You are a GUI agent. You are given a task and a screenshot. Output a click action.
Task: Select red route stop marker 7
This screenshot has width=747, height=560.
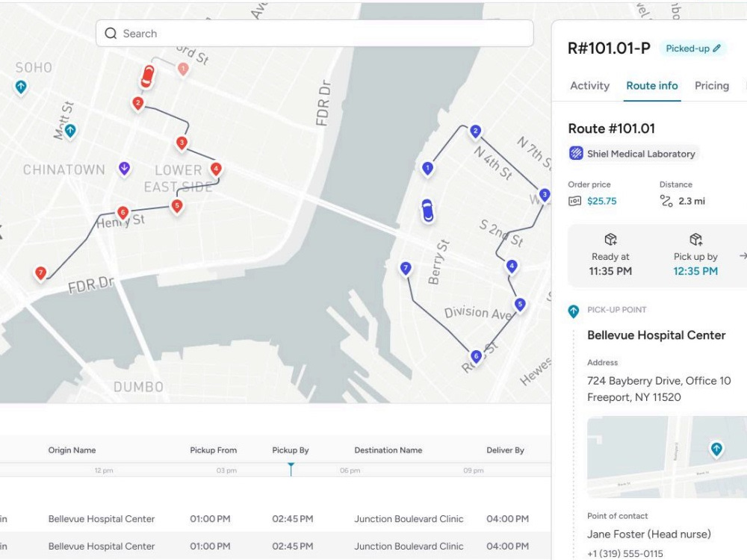[40, 273]
